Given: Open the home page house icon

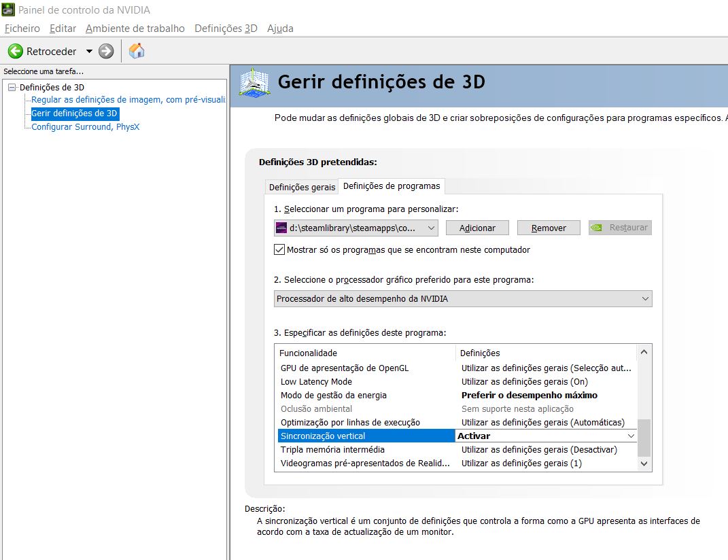Looking at the screenshot, I should (x=137, y=51).
